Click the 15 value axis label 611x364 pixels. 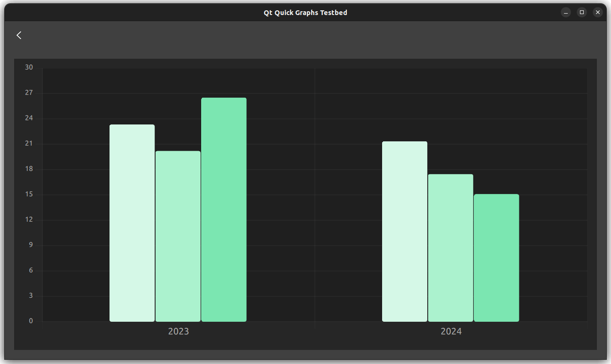click(x=29, y=194)
